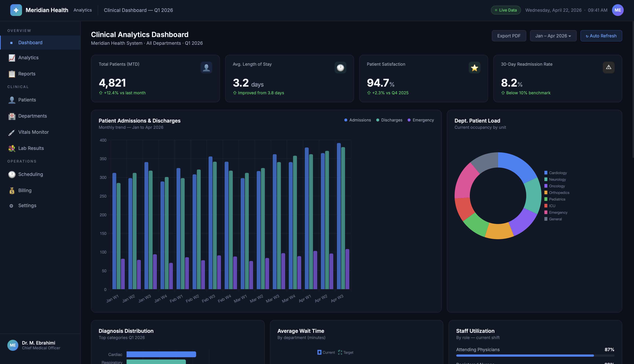Toggle Emergency in the donut legend

(556, 212)
